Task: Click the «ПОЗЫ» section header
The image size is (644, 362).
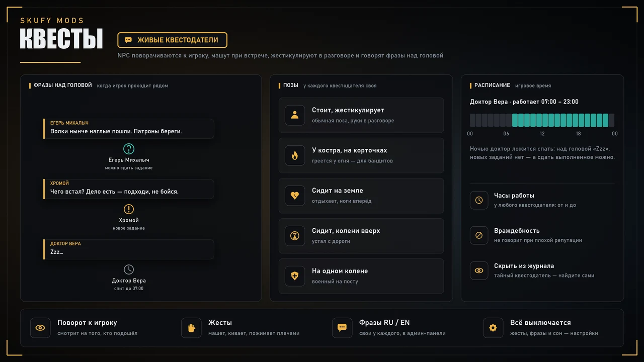Action: click(x=291, y=85)
